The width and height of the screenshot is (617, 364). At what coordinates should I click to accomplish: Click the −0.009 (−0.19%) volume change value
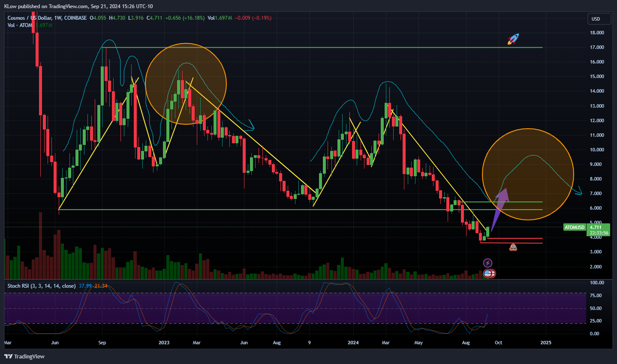[x=253, y=18]
